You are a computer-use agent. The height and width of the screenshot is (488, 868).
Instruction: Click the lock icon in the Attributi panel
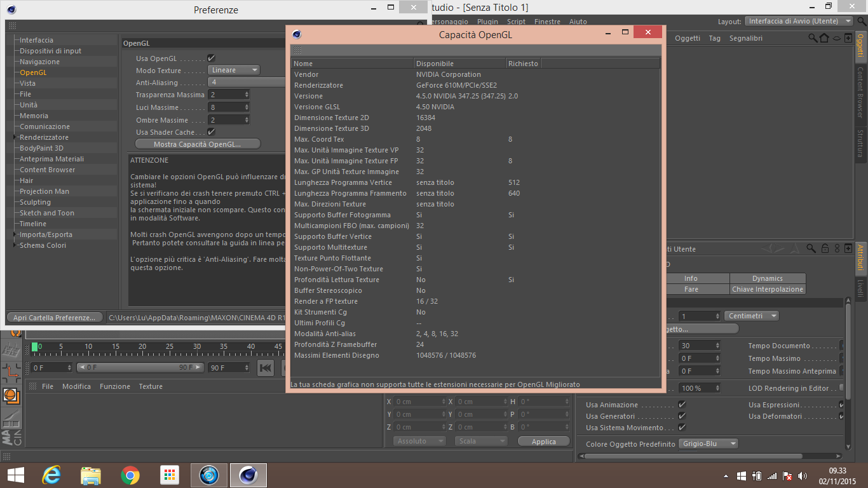[825, 248]
